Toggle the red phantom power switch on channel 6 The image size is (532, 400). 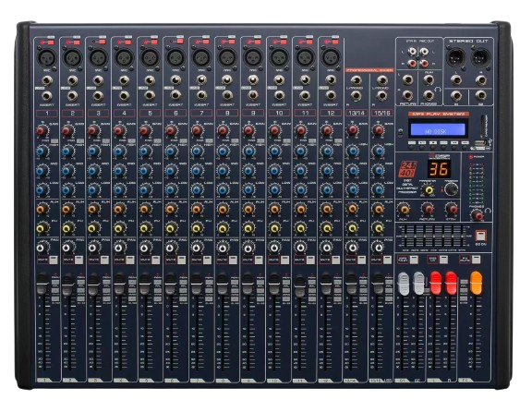point(180,42)
